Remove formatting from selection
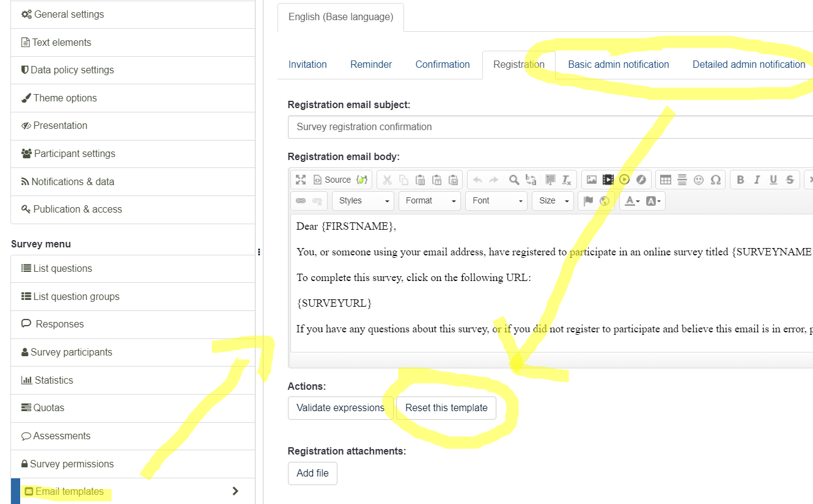 coord(567,180)
